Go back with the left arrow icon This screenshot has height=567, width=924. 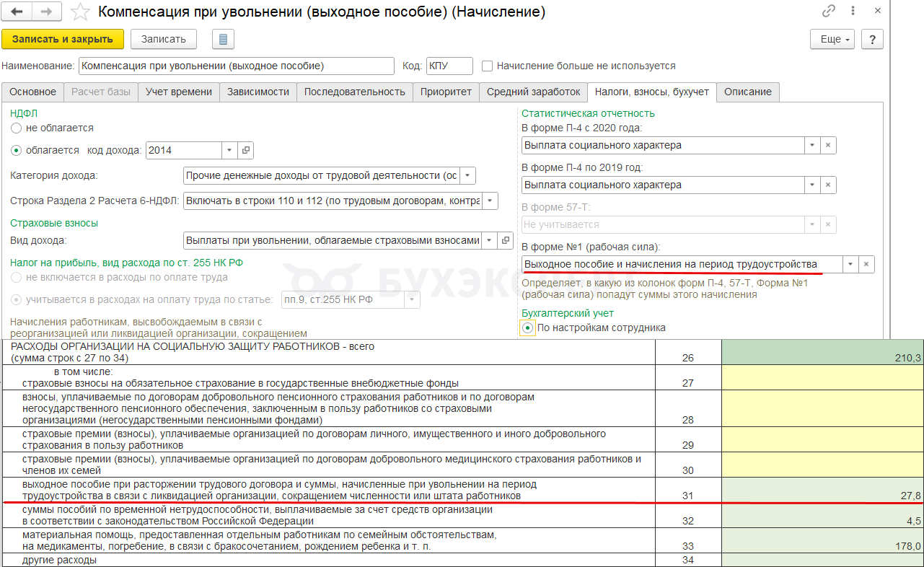click(x=17, y=12)
